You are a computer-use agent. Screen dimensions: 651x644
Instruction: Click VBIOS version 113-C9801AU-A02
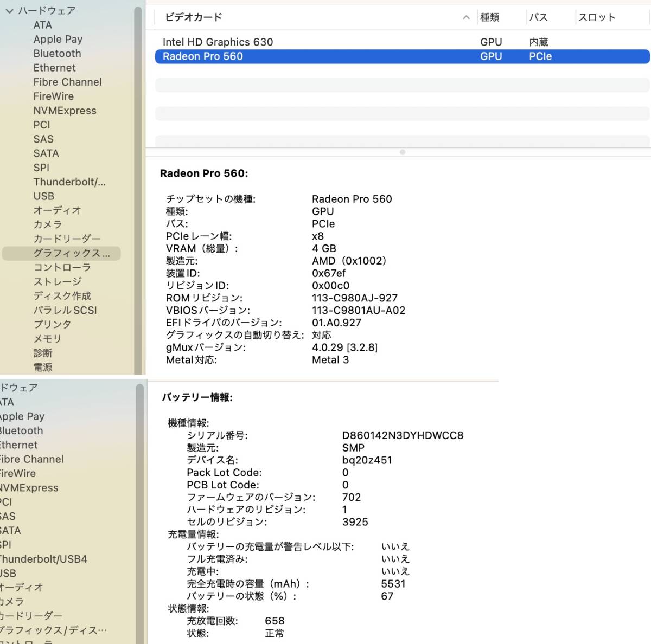pos(359,311)
